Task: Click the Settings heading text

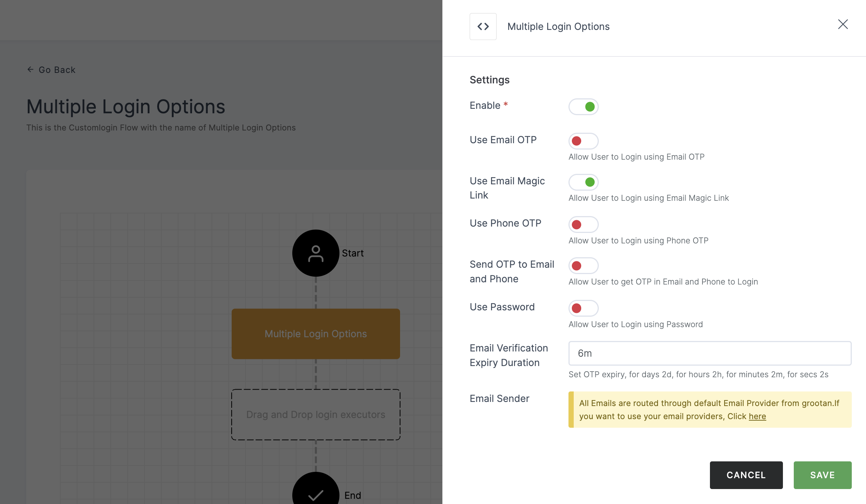Action: (490, 80)
